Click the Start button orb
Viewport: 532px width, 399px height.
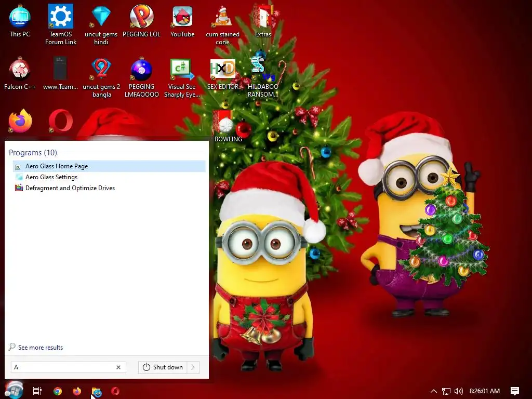(14, 390)
